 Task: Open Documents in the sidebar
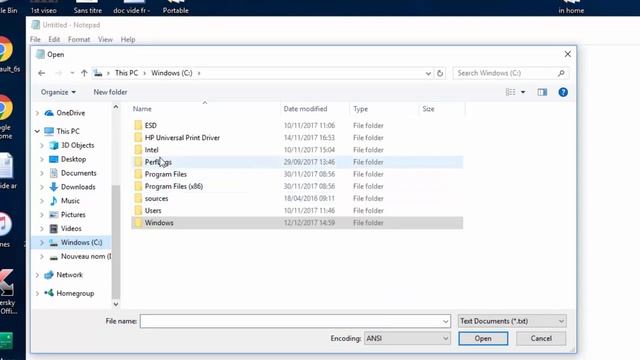pyautogui.click(x=79, y=173)
